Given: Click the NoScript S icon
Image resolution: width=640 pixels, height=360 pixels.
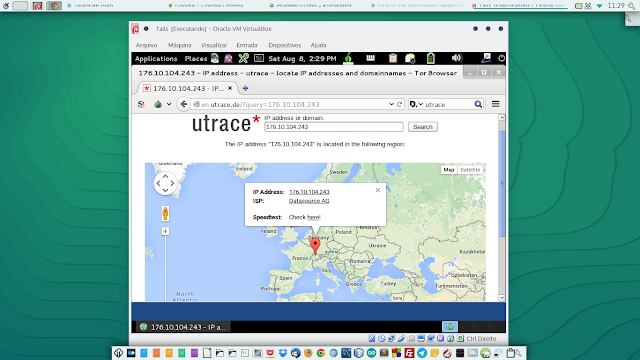Looking at the screenshot, I should (x=141, y=104).
